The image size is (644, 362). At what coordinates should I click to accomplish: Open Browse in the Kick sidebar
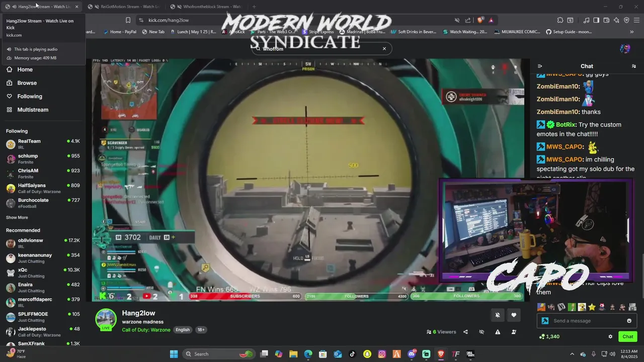[x=22, y=83]
